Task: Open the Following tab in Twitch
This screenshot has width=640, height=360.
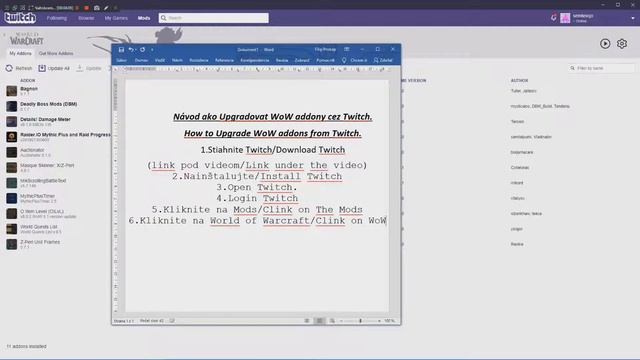Action: (x=57, y=18)
